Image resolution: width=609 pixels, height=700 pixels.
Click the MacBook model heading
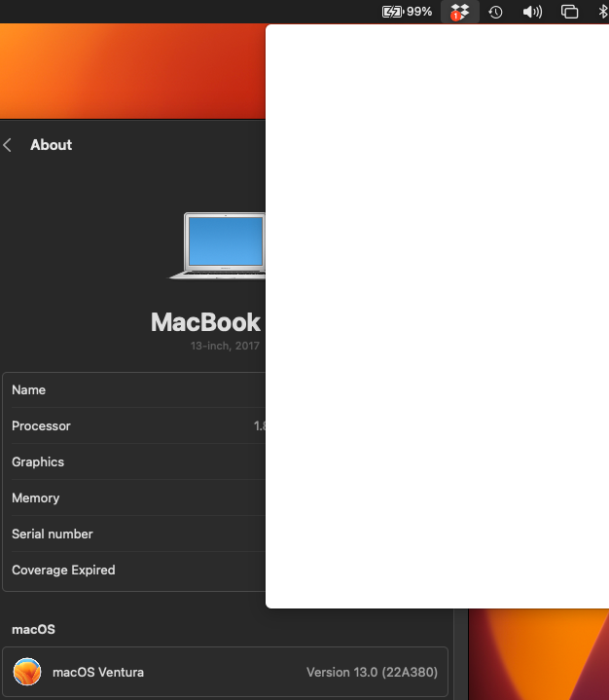205,322
